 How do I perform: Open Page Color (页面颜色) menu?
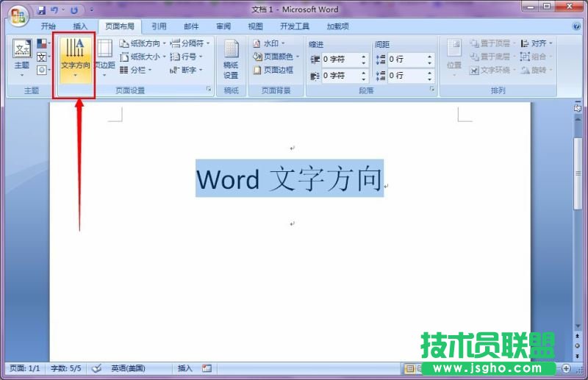[276, 57]
